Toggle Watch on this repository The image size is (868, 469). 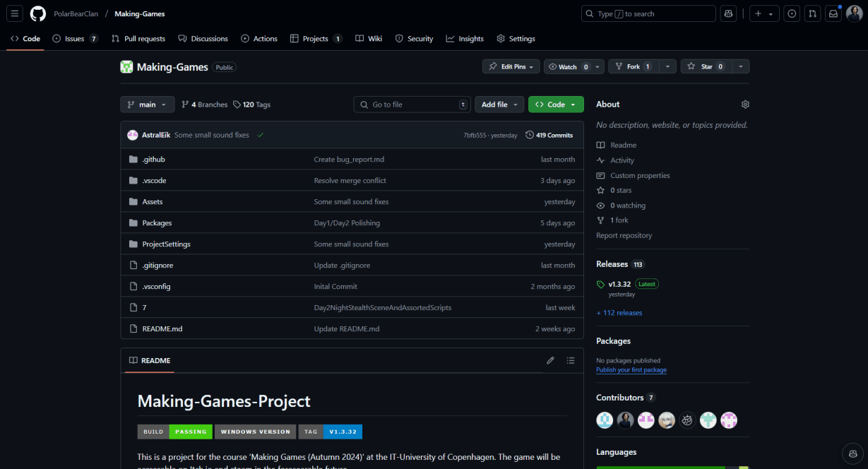point(568,66)
